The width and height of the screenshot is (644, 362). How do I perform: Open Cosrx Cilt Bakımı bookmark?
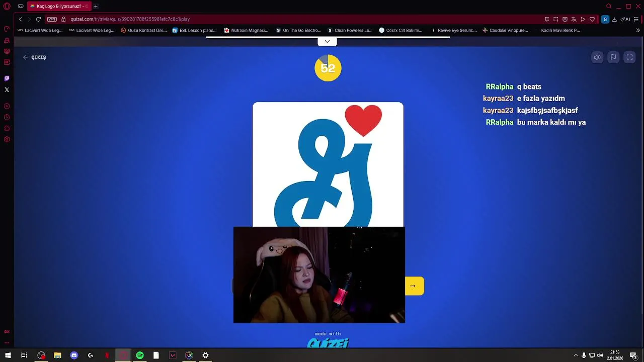pyautogui.click(x=401, y=30)
